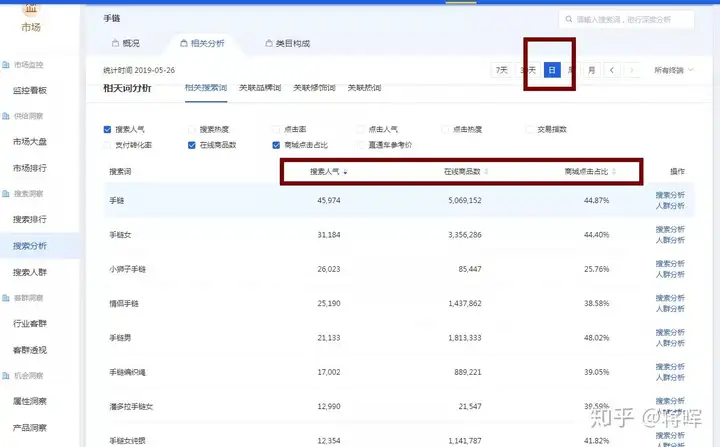Uncheck the 在线商品数 checkbox
This screenshot has height=447, width=720.
pyautogui.click(x=192, y=145)
